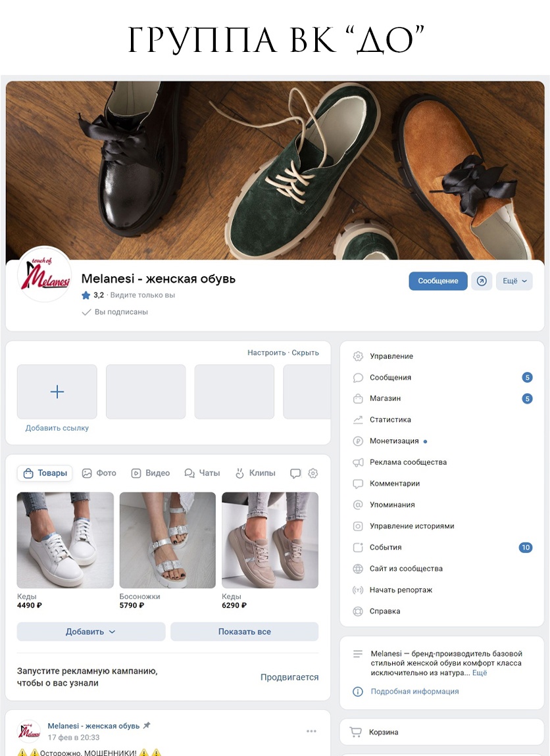550x756 pixels.
Task: Click the share arrow icon button
Action: 482,281
